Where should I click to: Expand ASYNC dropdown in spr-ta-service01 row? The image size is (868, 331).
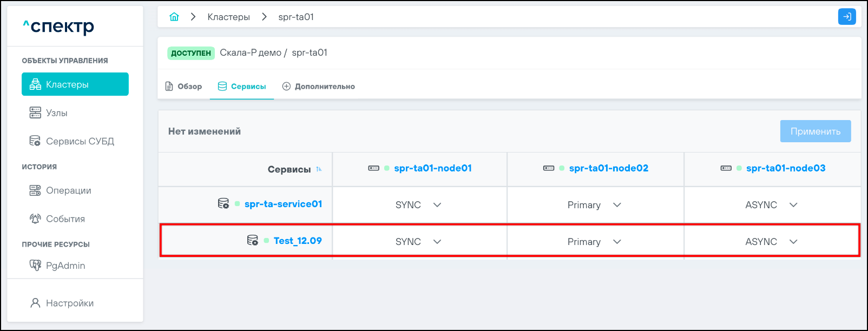(x=793, y=205)
